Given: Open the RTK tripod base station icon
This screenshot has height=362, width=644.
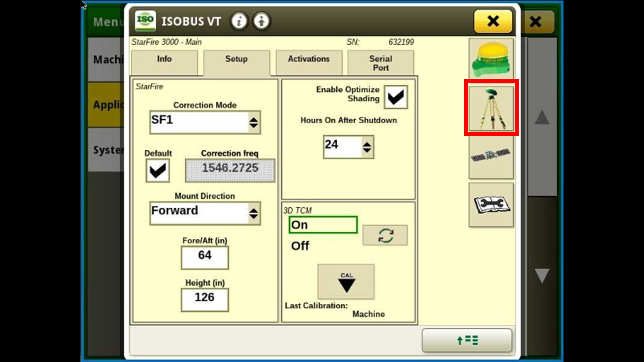Looking at the screenshot, I should click(x=492, y=109).
